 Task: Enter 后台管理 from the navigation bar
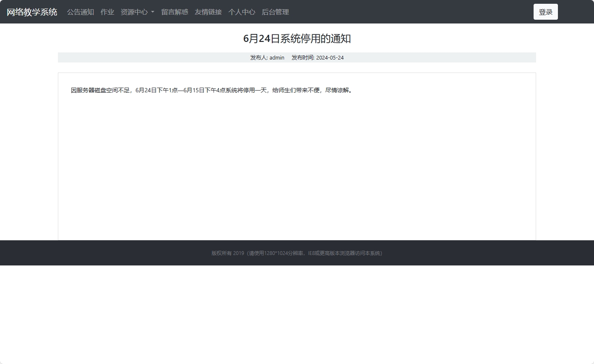click(x=275, y=12)
